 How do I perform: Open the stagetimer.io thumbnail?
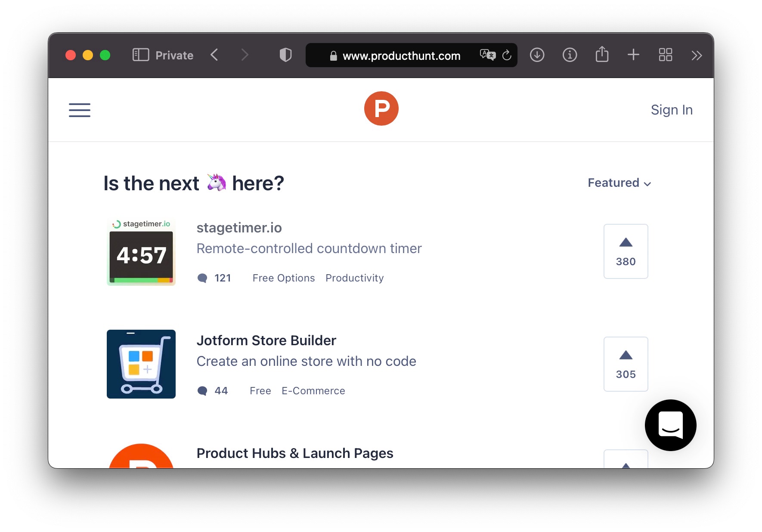[x=141, y=251]
